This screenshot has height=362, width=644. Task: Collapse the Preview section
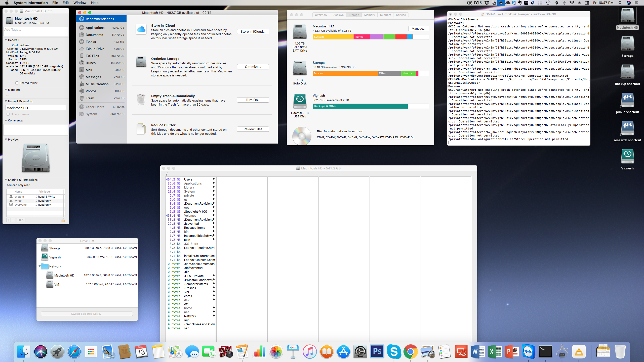coord(6,140)
